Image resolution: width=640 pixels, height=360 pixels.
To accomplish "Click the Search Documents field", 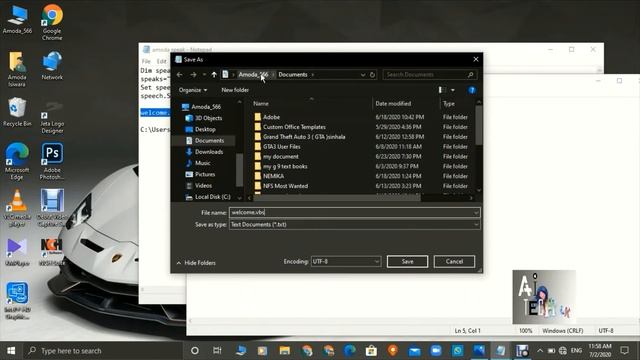I will (x=429, y=75).
